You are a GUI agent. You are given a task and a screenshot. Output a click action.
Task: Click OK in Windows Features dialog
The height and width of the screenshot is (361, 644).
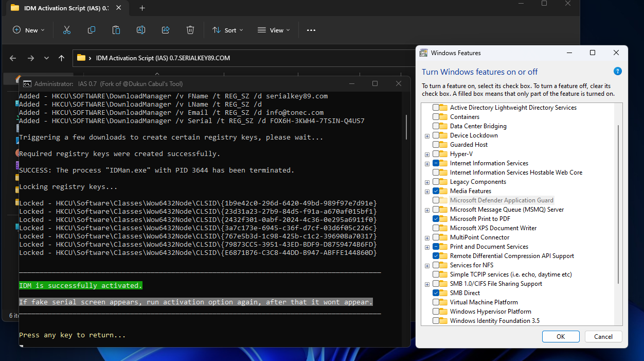tap(561, 336)
